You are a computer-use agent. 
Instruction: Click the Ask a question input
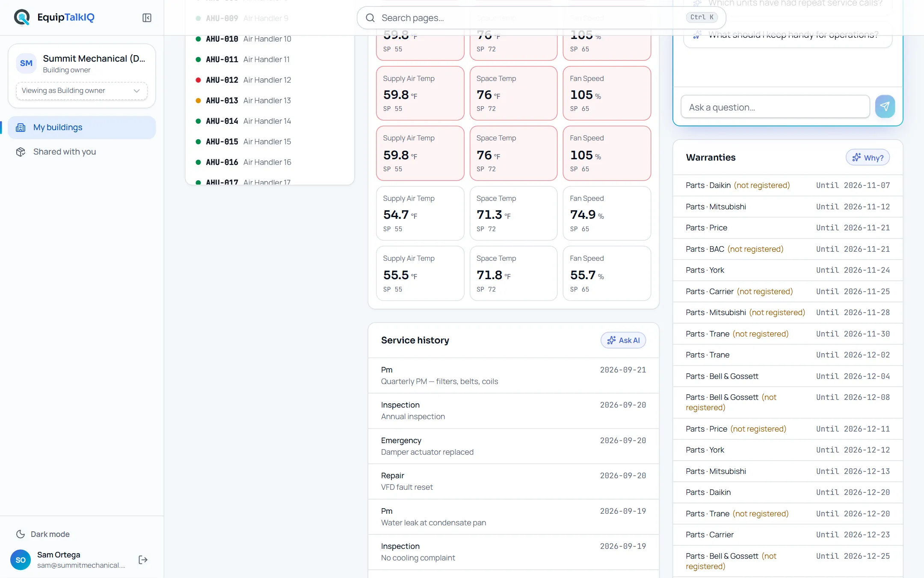click(x=775, y=107)
